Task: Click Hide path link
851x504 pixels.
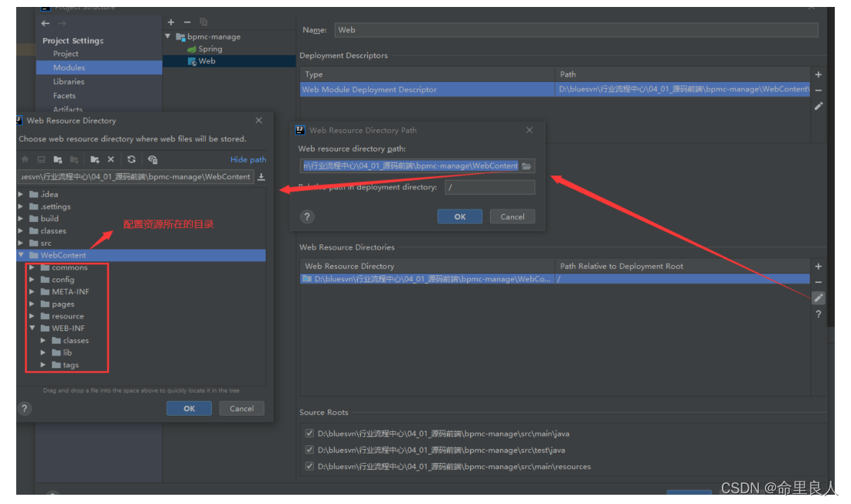Action: 248,159
